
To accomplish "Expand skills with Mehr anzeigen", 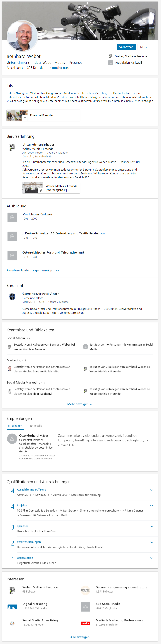I will point(80,404).
